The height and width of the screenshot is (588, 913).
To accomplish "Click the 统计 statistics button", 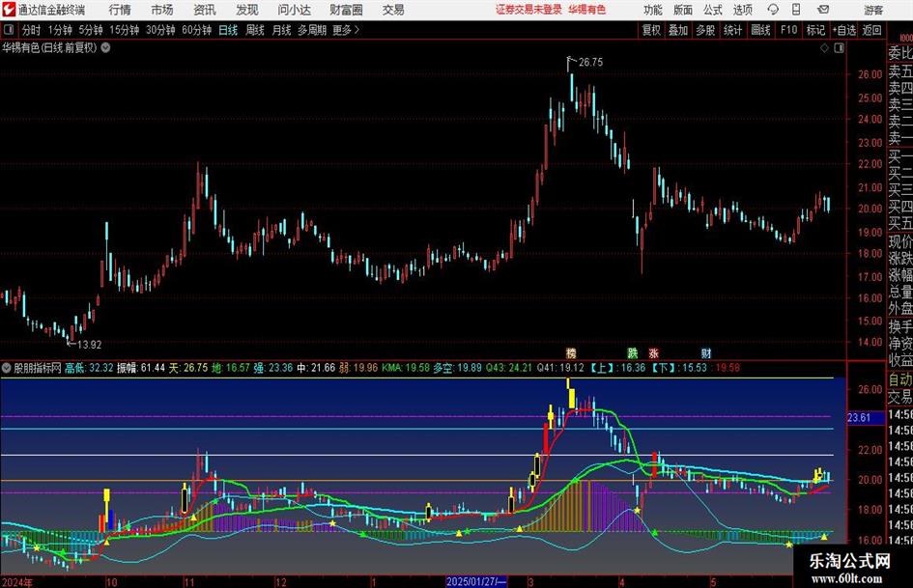I will pyautogui.click(x=732, y=30).
